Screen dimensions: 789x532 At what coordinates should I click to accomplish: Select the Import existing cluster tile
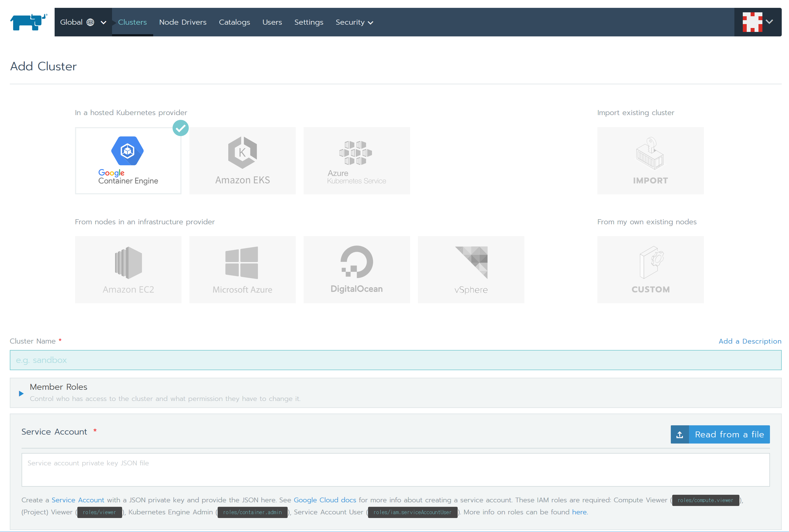pos(650,160)
